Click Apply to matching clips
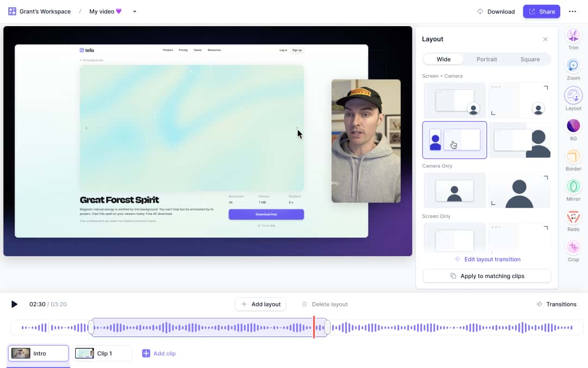The height and width of the screenshot is (368, 588). pos(486,276)
